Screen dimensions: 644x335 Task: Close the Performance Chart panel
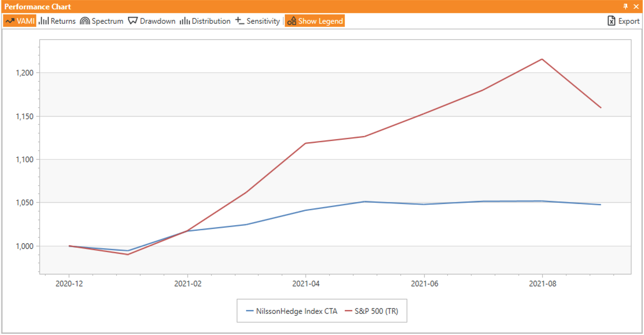636,6
